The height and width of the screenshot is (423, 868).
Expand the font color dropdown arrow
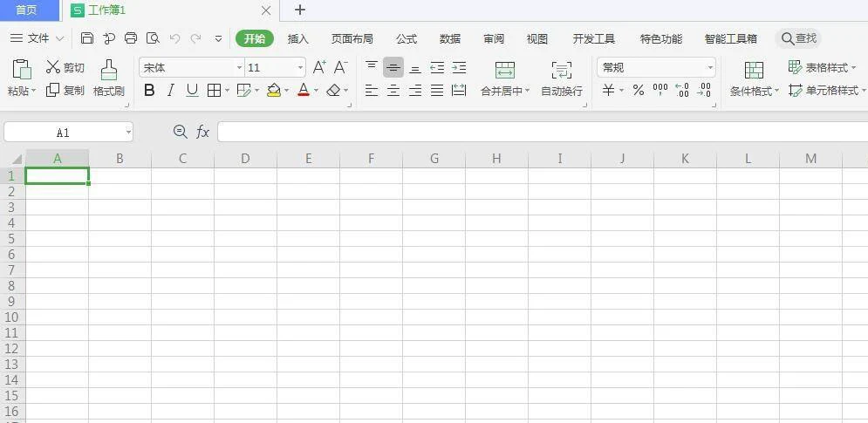[316, 90]
